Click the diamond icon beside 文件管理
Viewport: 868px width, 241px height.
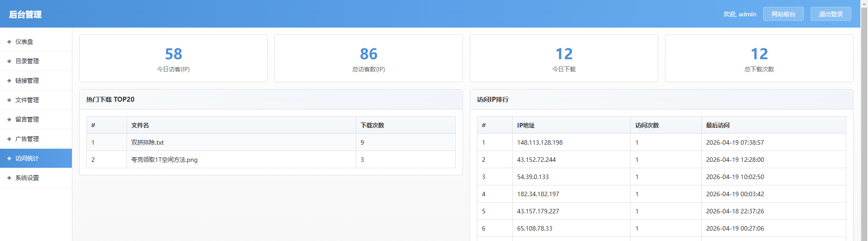(x=9, y=100)
